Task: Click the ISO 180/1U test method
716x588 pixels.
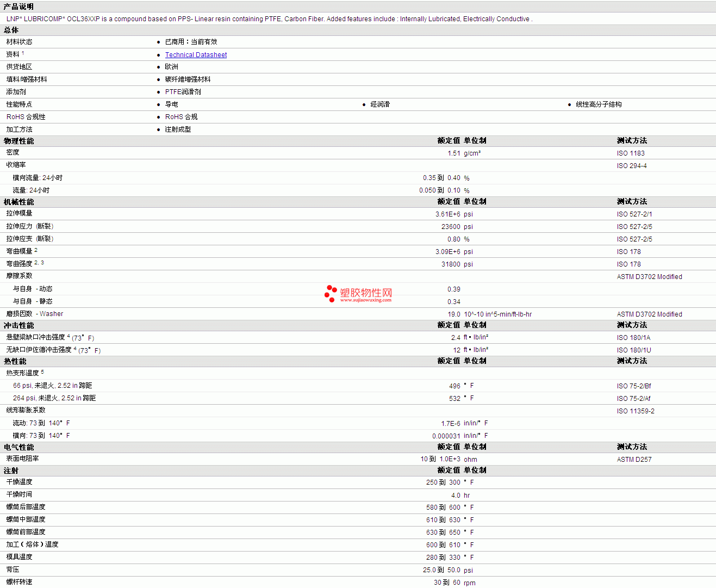Action: 634,350
